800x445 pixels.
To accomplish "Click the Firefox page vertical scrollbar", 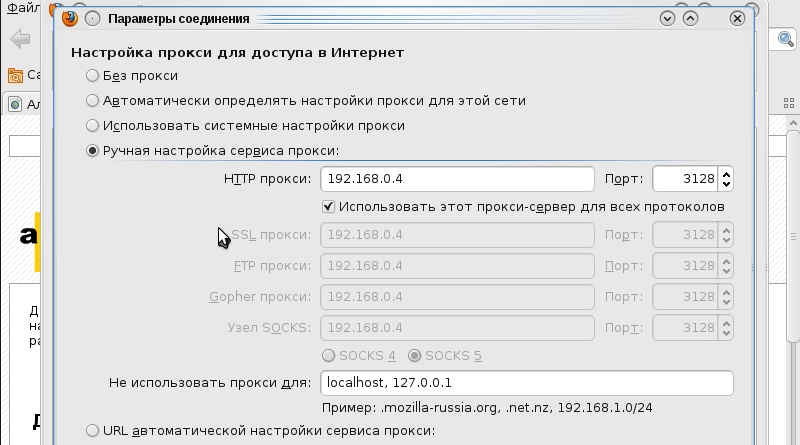I will pos(793,235).
